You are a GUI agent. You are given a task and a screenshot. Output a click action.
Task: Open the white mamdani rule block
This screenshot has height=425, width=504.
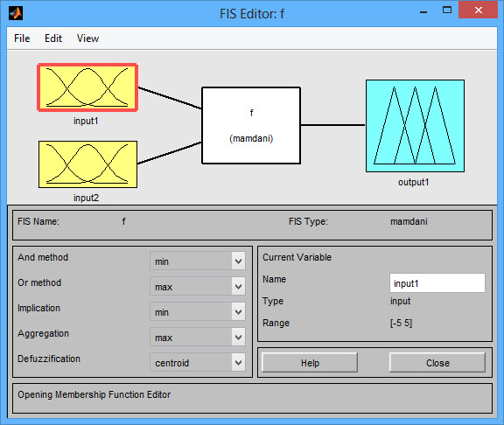pyautogui.click(x=251, y=125)
